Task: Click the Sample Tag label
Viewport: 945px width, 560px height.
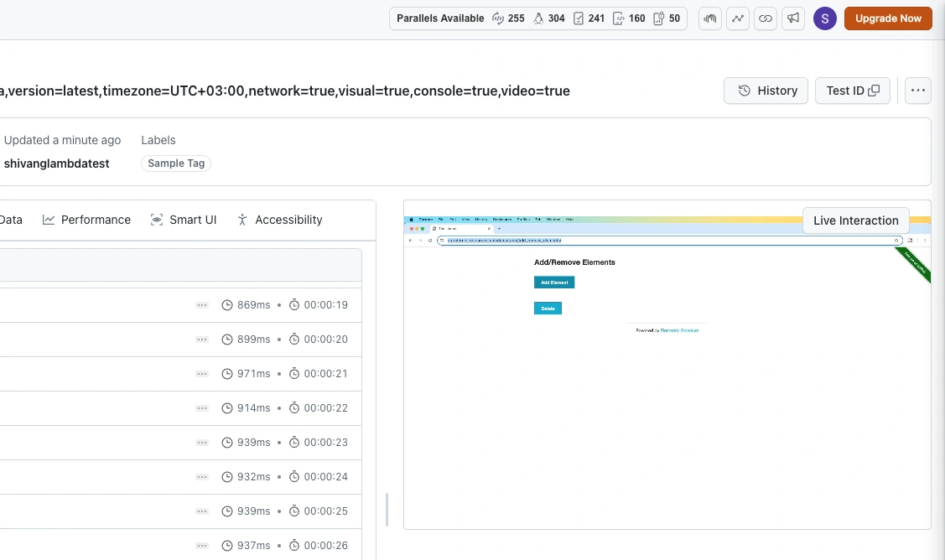Action: click(x=176, y=163)
